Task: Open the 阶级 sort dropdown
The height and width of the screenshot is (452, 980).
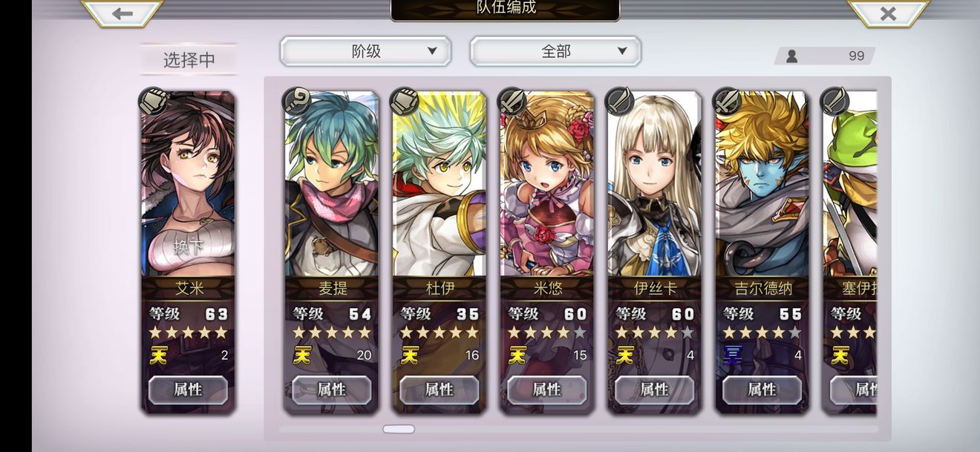Action: (365, 51)
